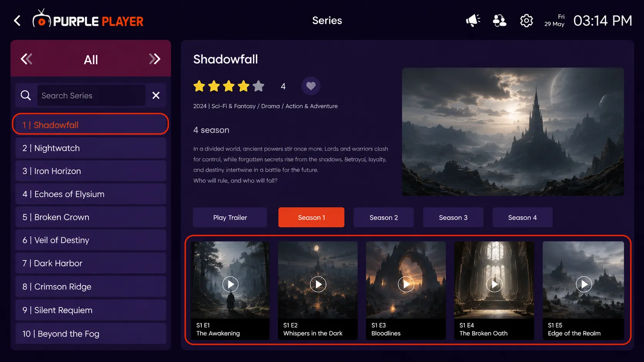Select Dark Harbor series
This screenshot has width=644, height=362.
91,263
